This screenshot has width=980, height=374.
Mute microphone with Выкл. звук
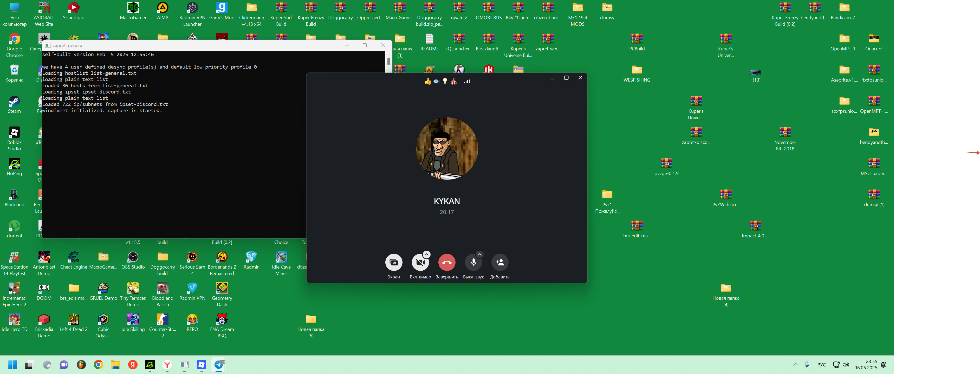point(473,263)
